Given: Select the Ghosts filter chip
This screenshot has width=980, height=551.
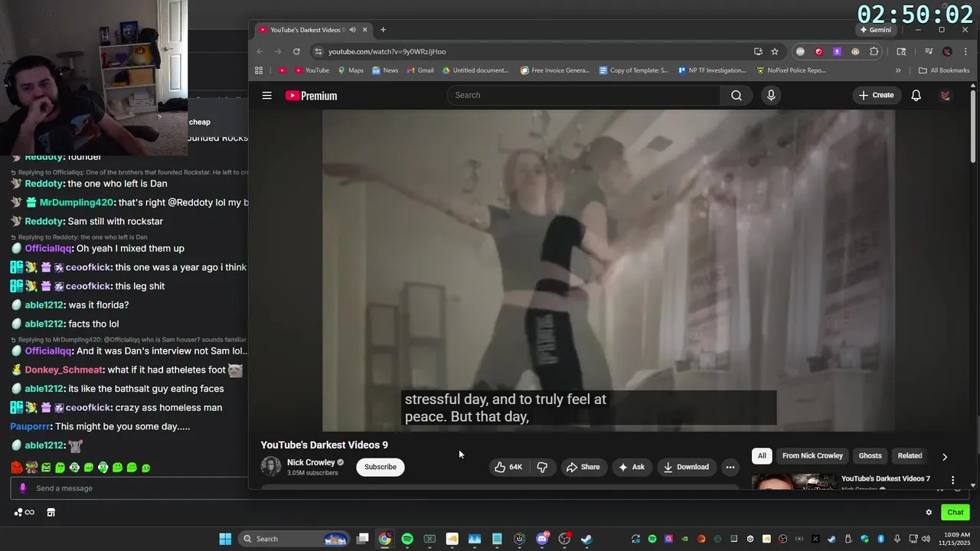Looking at the screenshot, I should 870,455.
